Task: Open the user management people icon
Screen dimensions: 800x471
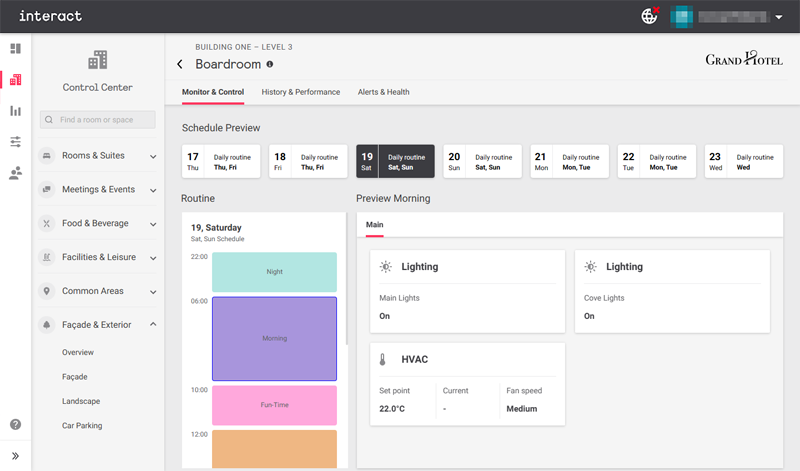Action: pyautogui.click(x=15, y=173)
